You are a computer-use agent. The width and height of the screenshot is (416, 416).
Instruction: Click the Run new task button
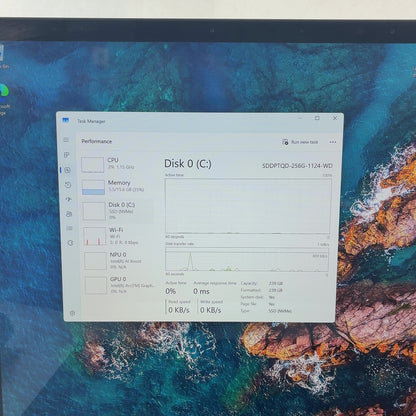[300, 142]
